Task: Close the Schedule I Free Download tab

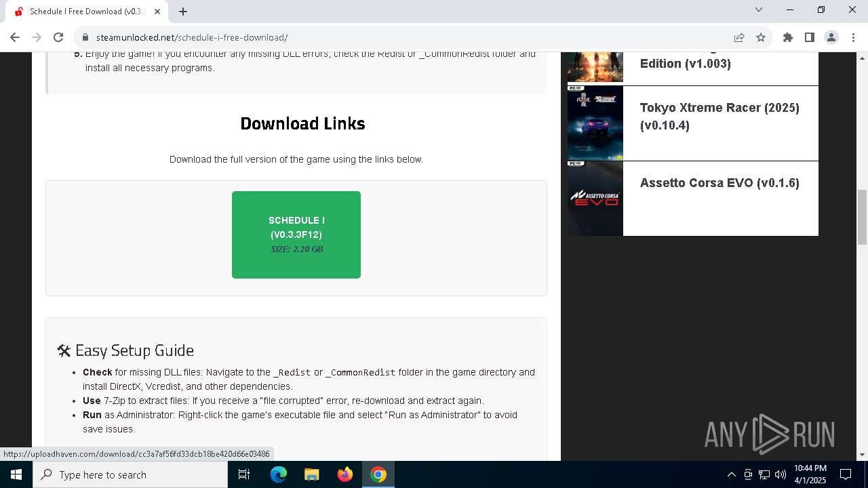Action: [x=157, y=12]
